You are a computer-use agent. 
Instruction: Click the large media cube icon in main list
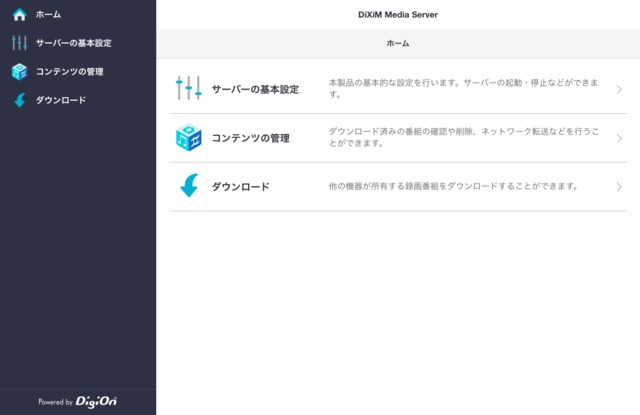click(189, 138)
